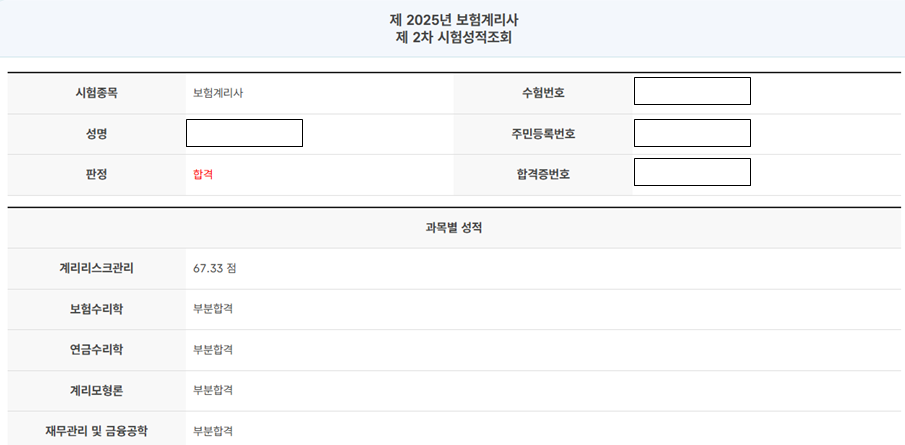Click the 주민등록번호 redacted box
Screen dimensions: 905x445
pos(692,133)
